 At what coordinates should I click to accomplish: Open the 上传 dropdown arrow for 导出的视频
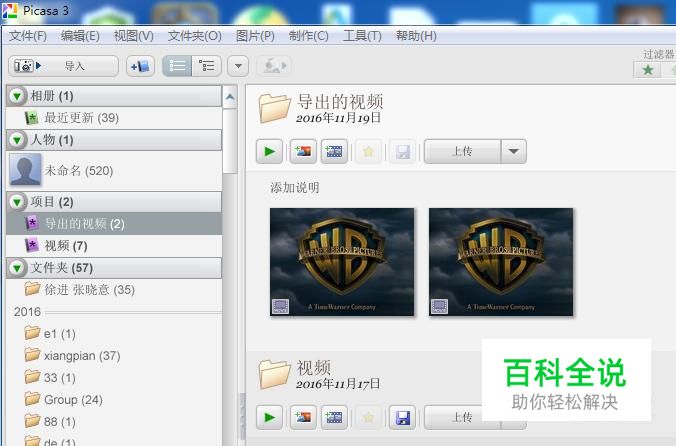pyautogui.click(x=513, y=151)
